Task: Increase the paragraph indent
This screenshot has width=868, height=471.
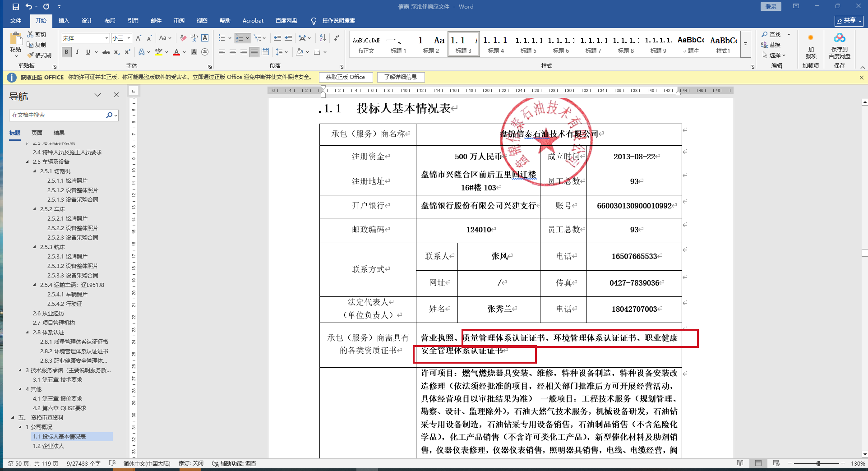Action: click(288, 38)
